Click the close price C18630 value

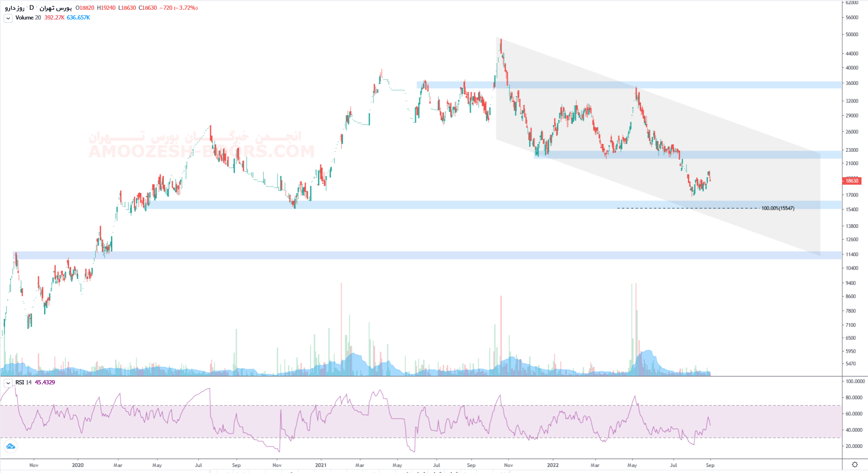[x=148, y=8]
